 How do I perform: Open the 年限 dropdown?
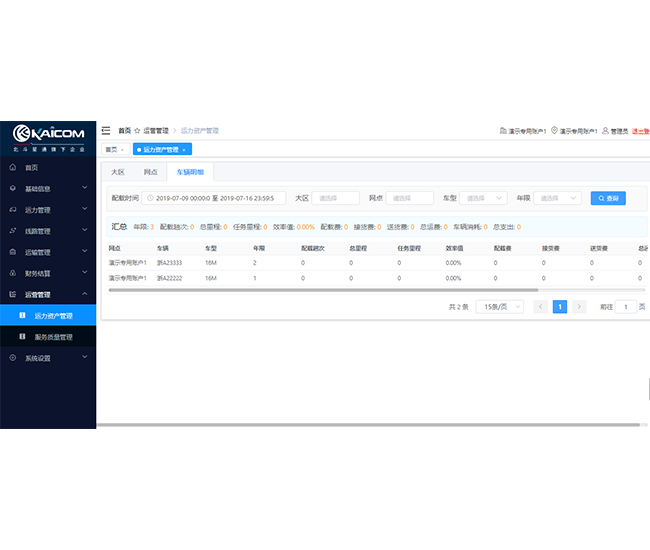[558, 198]
